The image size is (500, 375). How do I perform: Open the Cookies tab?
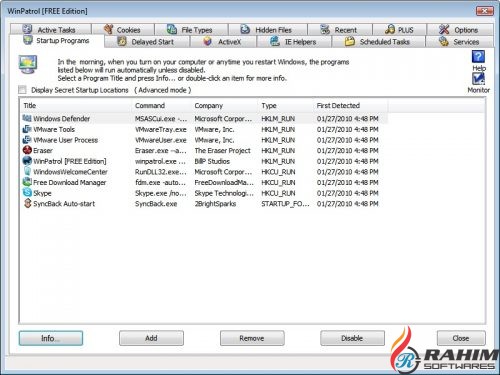(123, 29)
